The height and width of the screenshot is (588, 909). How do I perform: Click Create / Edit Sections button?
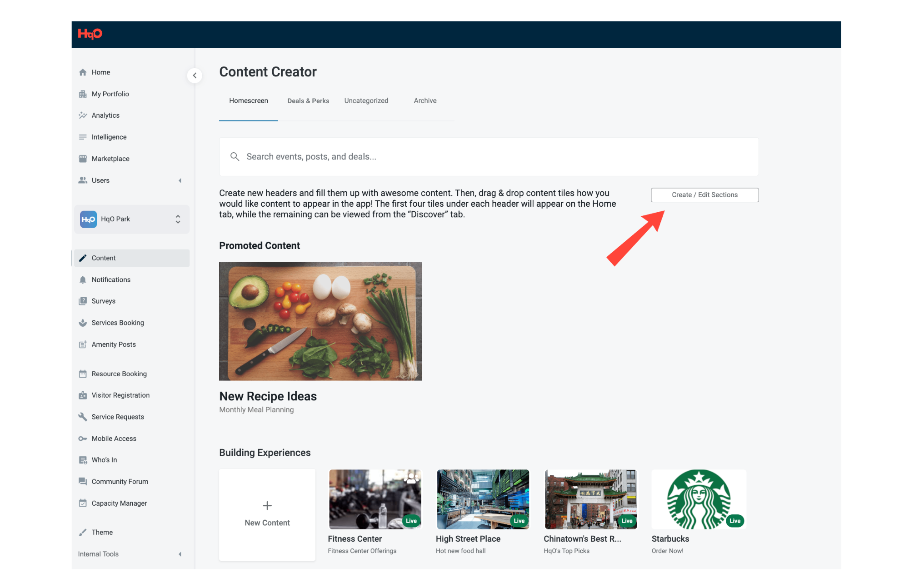tap(704, 195)
